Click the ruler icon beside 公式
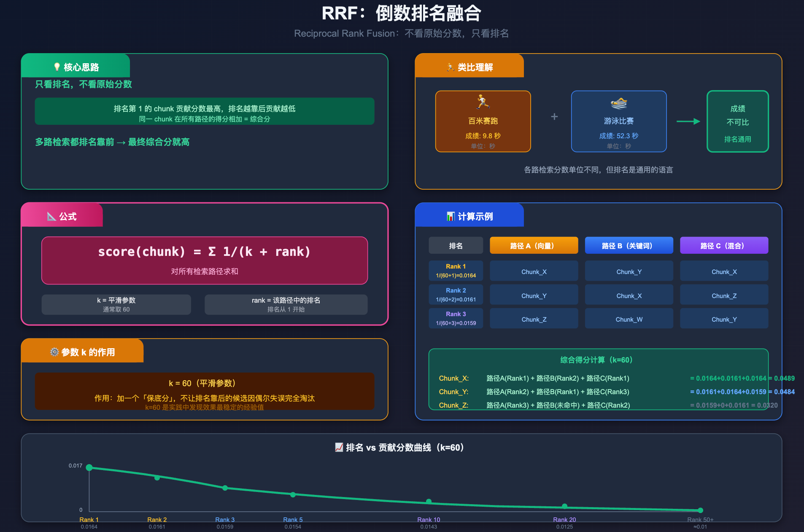 [x=51, y=216]
